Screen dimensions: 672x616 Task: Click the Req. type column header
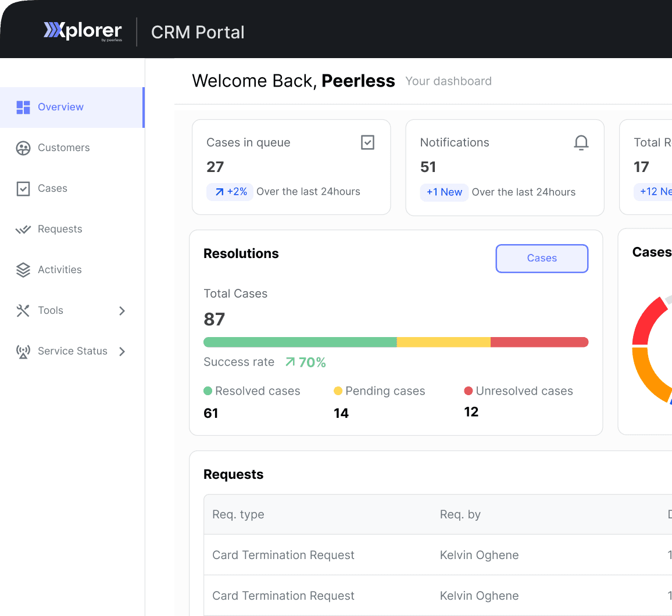click(238, 514)
